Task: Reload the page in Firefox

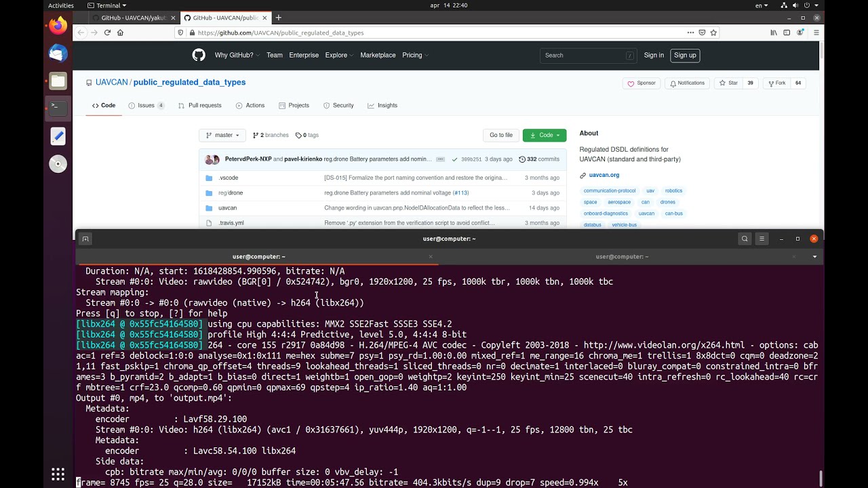Action: tap(107, 33)
